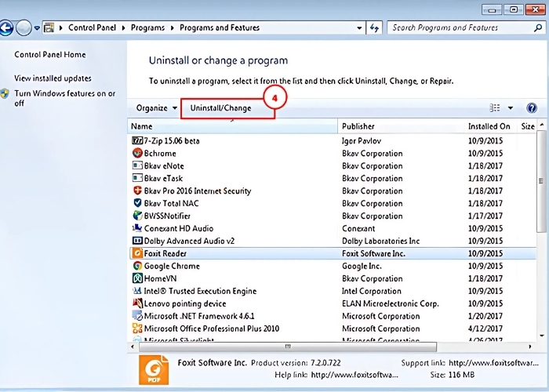Click the refresh icon beside address bar
The image size is (549, 392).
[x=374, y=27]
